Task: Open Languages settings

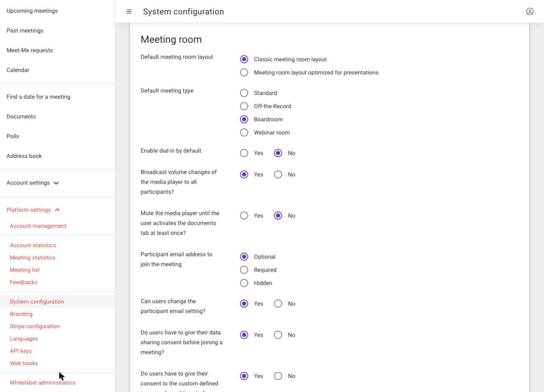Action: 24,338
